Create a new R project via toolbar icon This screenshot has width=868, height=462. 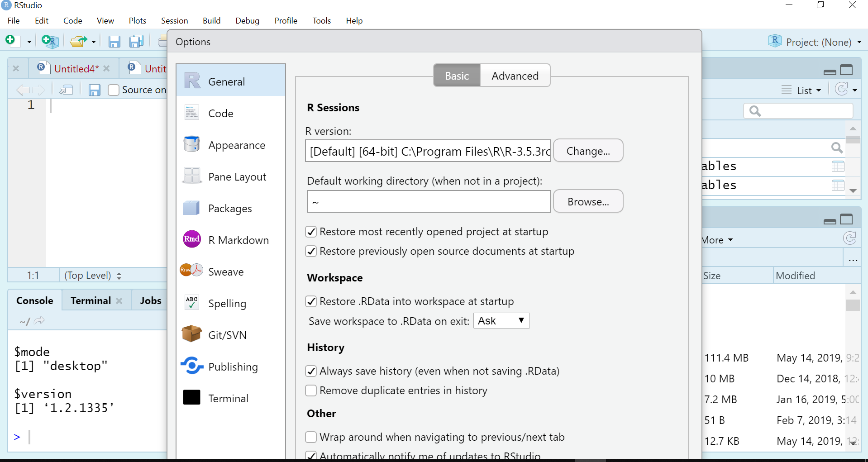pos(50,41)
